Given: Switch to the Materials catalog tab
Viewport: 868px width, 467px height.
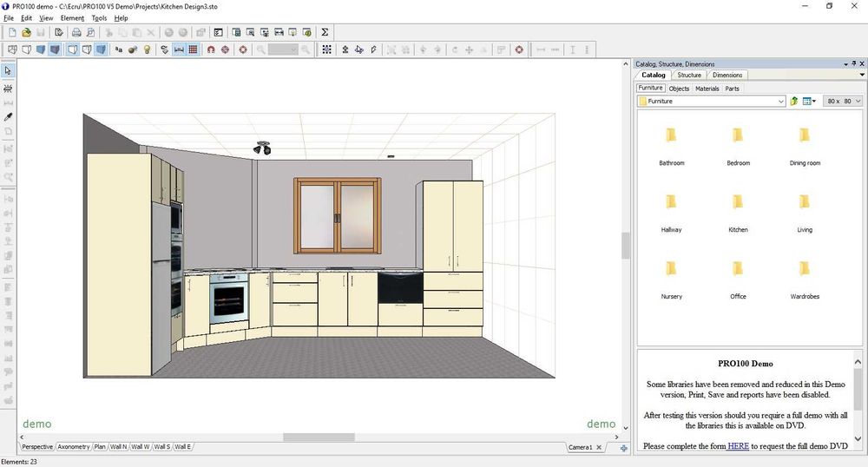Looking at the screenshot, I should [x=707, y=89].
